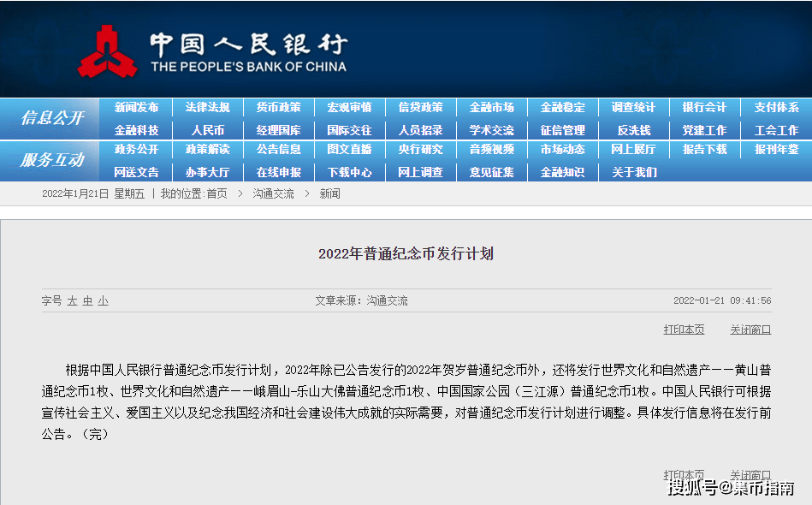Click 打印本页 above the article
The width and height of the screenshot is (812, 505).
[x=684, y=330]
